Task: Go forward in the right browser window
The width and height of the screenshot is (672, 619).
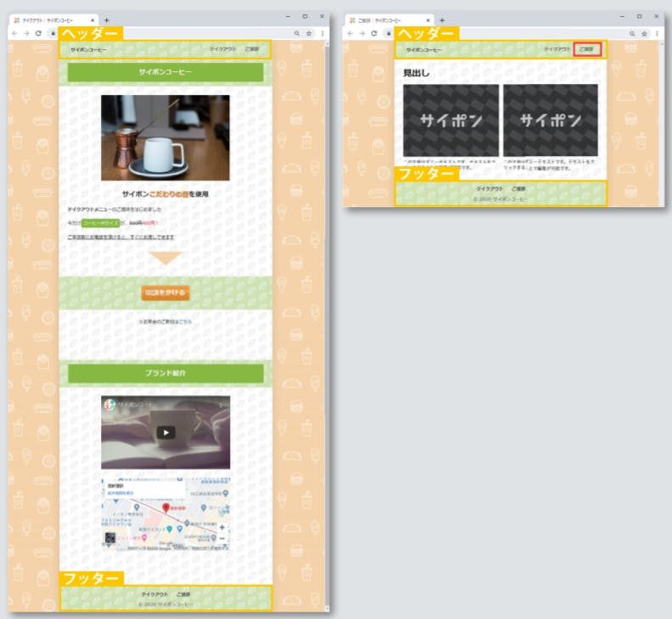Action: coord(362,33)
